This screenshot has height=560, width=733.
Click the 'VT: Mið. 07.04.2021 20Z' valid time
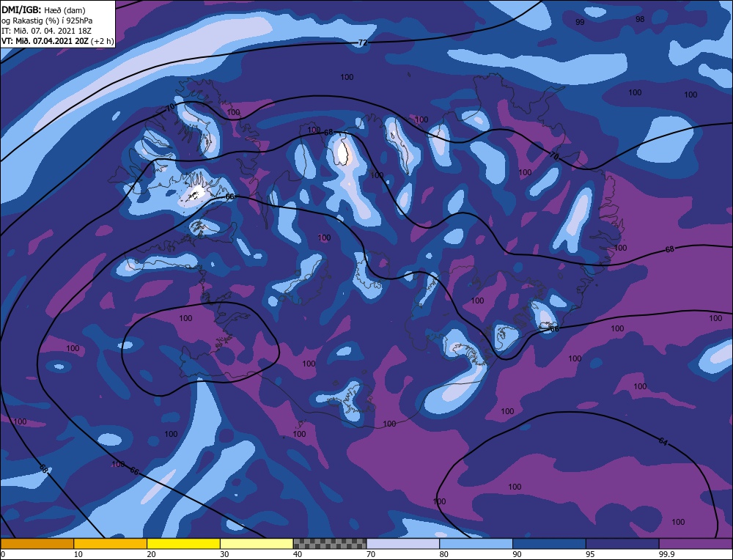(45, 40)
